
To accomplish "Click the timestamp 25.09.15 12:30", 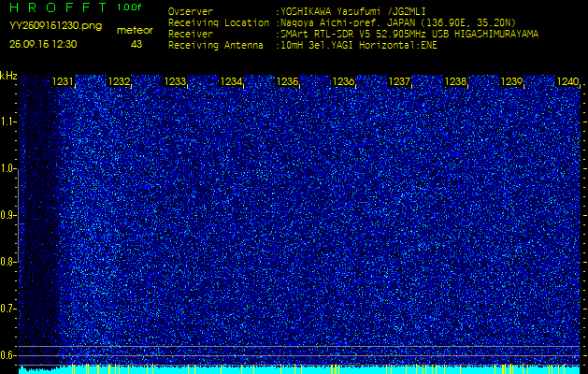I will [x=43, y=44].
